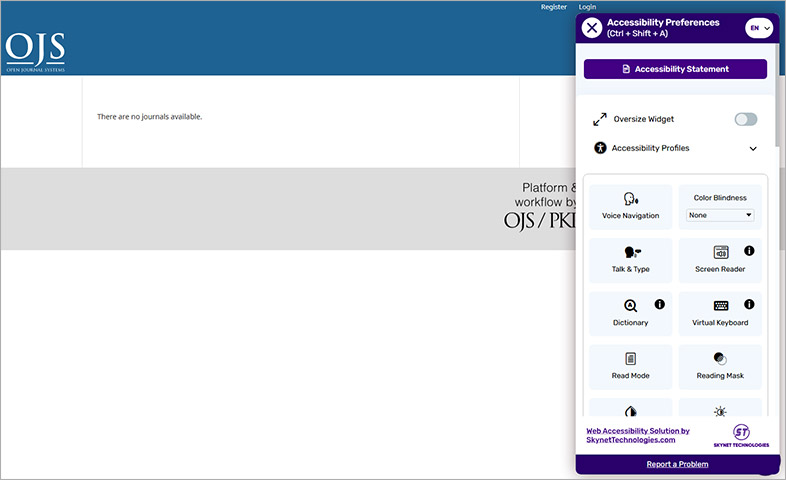Screen dimensions: 786x480
Task: Toggle the Oversize Widget switch
Action: pos(745,119)
